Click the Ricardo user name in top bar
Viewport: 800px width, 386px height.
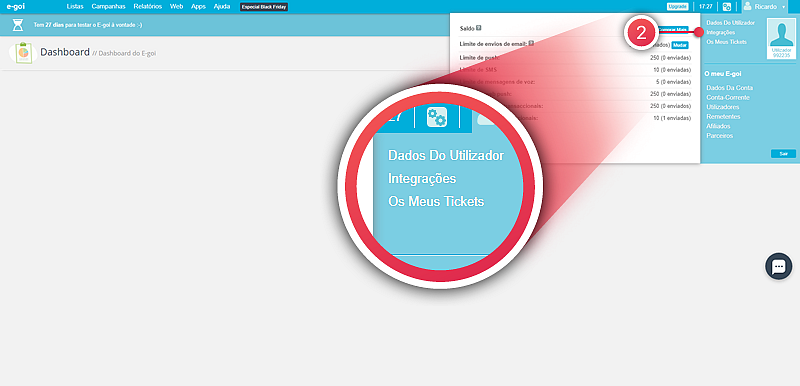[765, 7]
